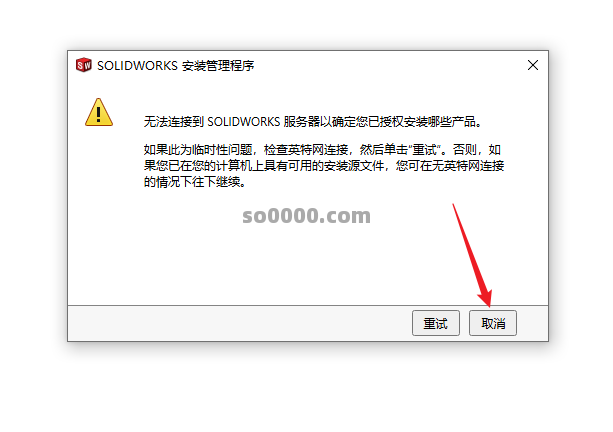Click the paragraph line starting 如果此为临时性问题
Image resolution: width=613 pixels, height=432 pixels.
(323, 150)
